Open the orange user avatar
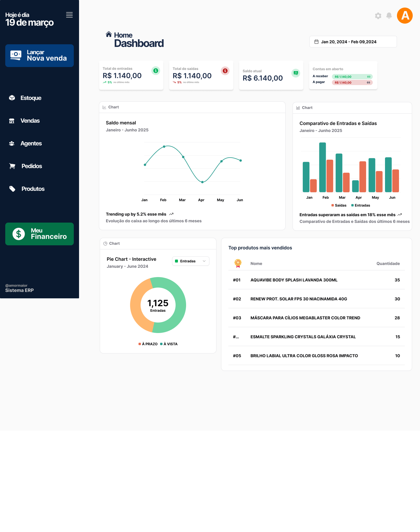420x532 pixels. click(405, 16)
